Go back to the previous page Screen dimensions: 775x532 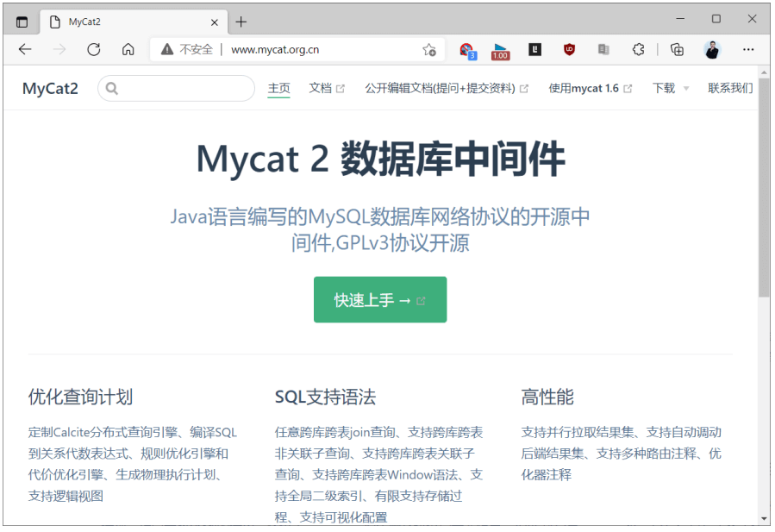25,49
